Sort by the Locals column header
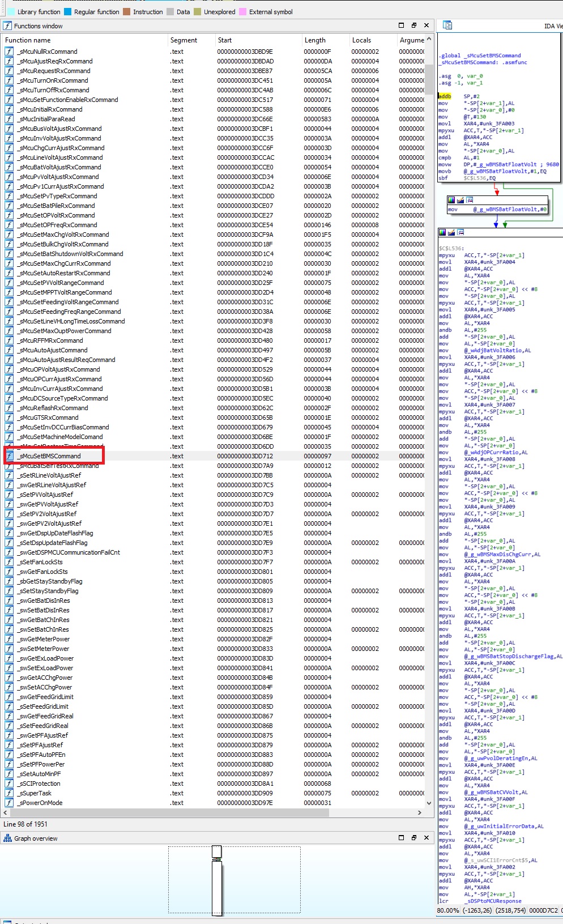This screenshot has height=924, width=563. click(x=373, y=40)
